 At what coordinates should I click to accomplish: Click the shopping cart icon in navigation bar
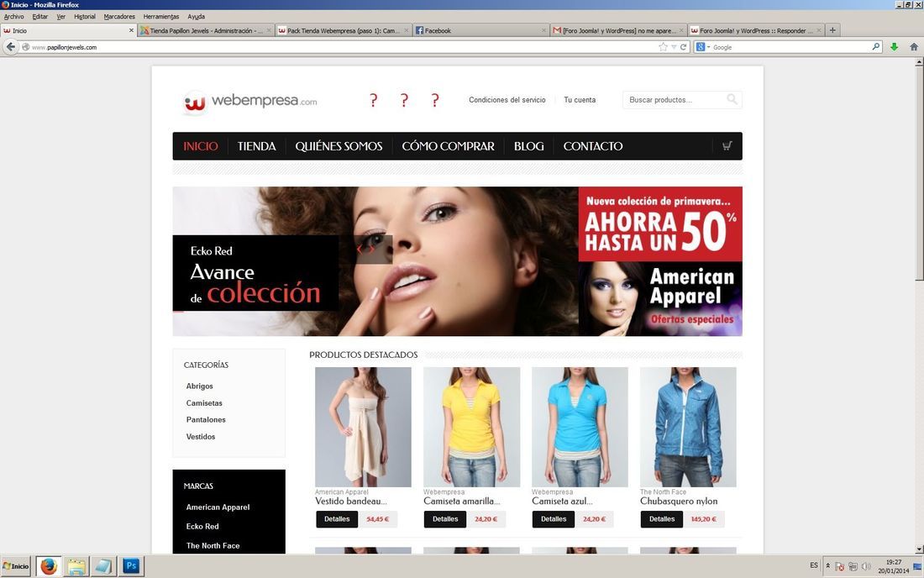(727, 145)
